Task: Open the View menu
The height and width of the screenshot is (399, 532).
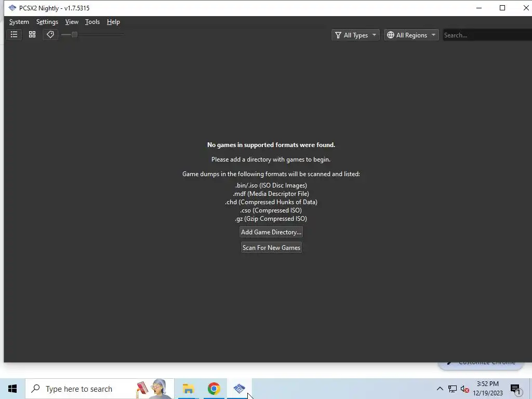Action: [72, 22]
